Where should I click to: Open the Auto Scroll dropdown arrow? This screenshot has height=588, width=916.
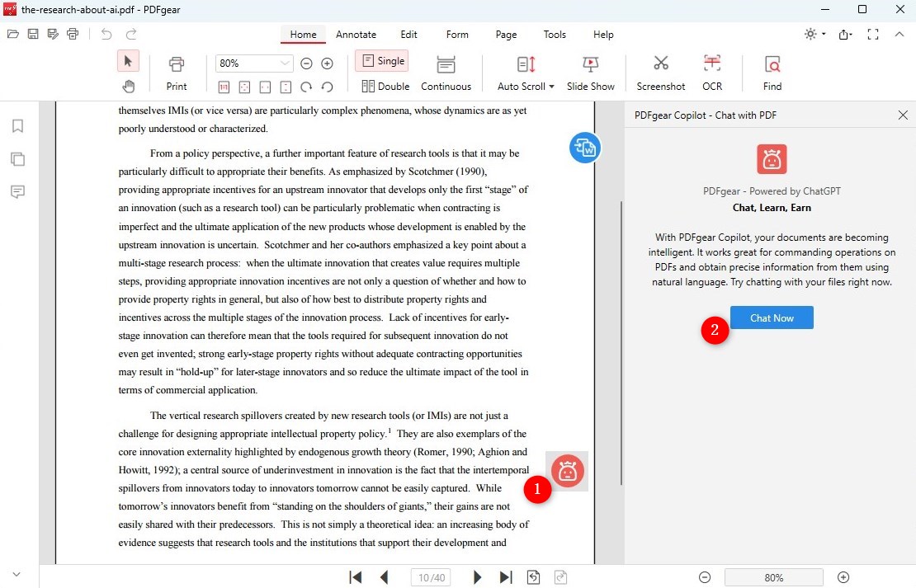point(551,87)
